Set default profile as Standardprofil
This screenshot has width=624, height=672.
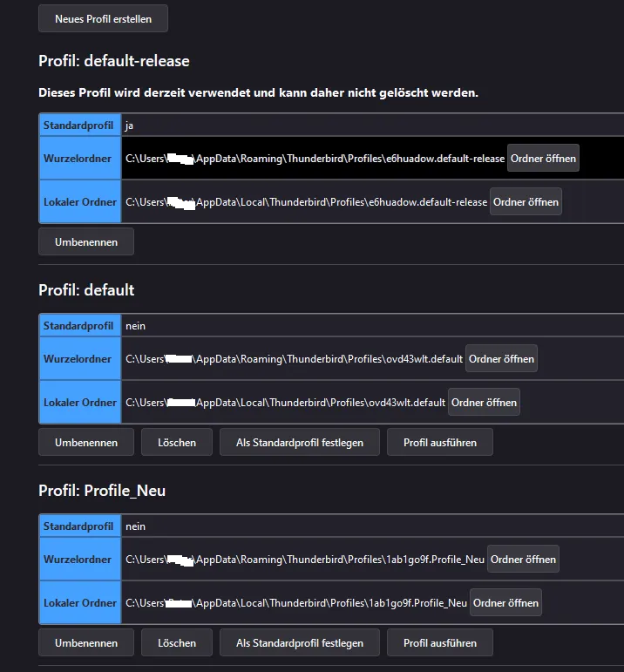pyautogui.click(x=300, y=442)
